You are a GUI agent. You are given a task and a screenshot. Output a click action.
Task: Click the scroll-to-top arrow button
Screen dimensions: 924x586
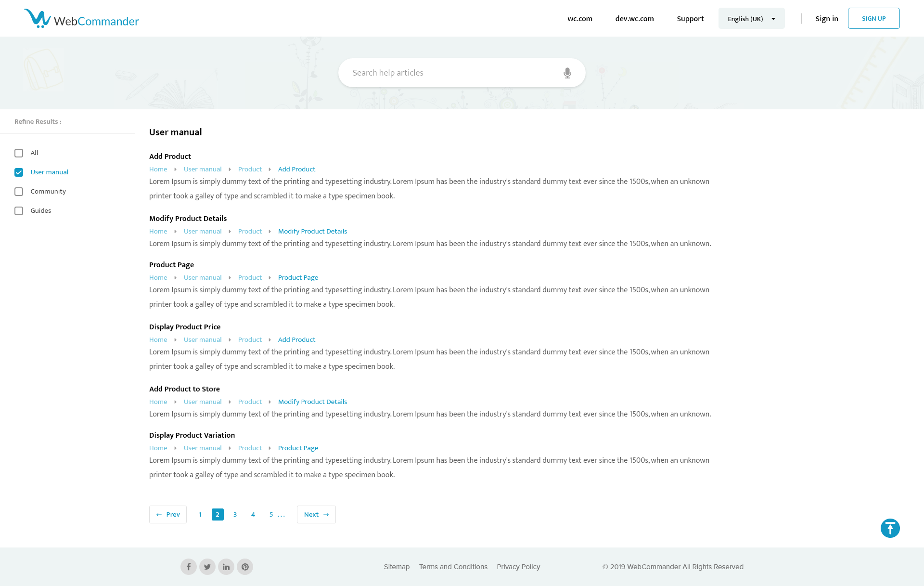(x=890, y=528)
